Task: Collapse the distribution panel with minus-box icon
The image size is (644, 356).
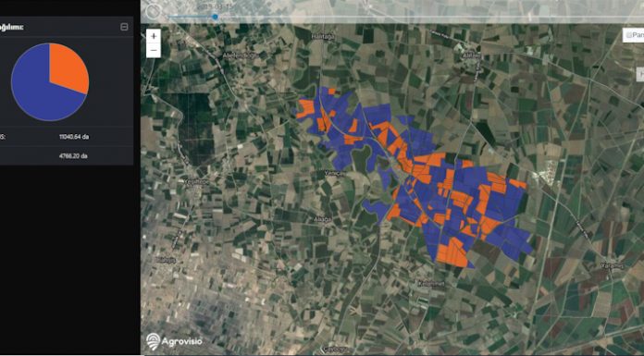Action: point(124,27)
